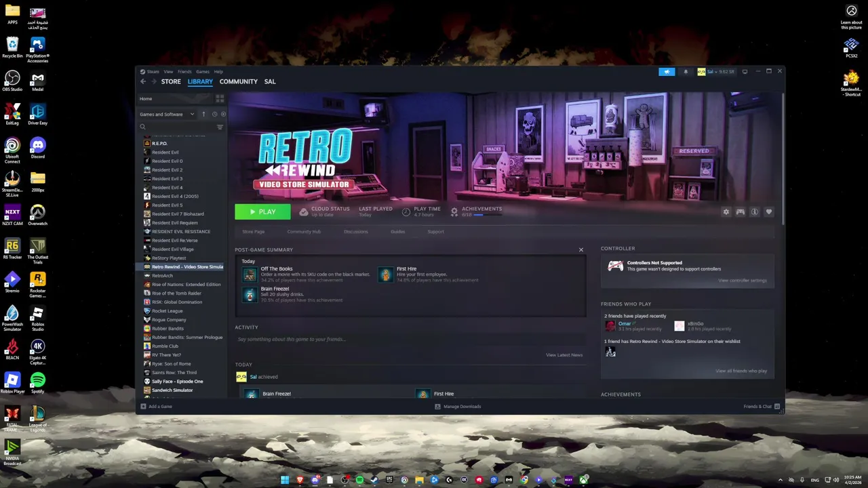Image resolution: width=868 pixels, height=488 pixels.
Task: Click View Latest News
Action: [564, 355]
